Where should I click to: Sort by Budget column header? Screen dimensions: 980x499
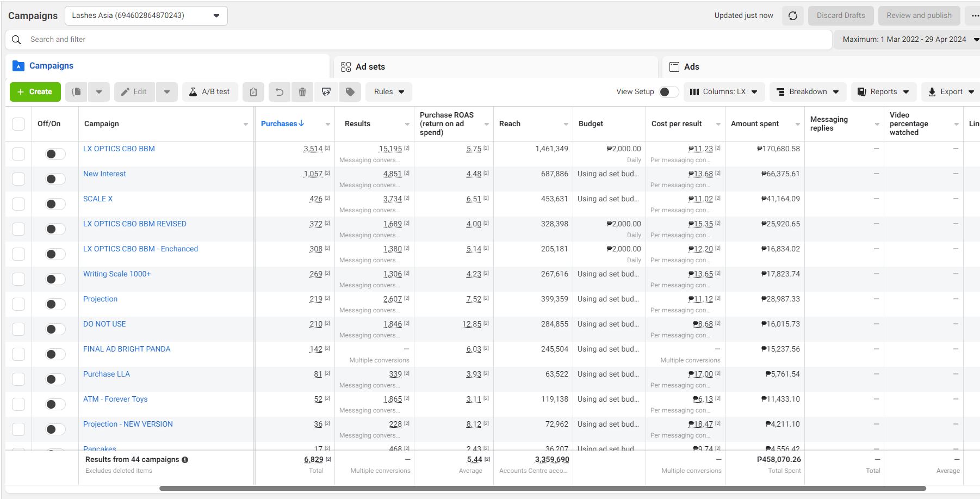pos(591,124)
